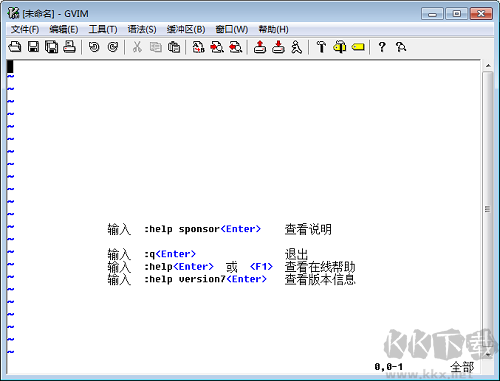Save the current file using the floppy disk icon
The width and height of the screenshot is (500, 381).
pyautogui.click(x=33, y=47)
